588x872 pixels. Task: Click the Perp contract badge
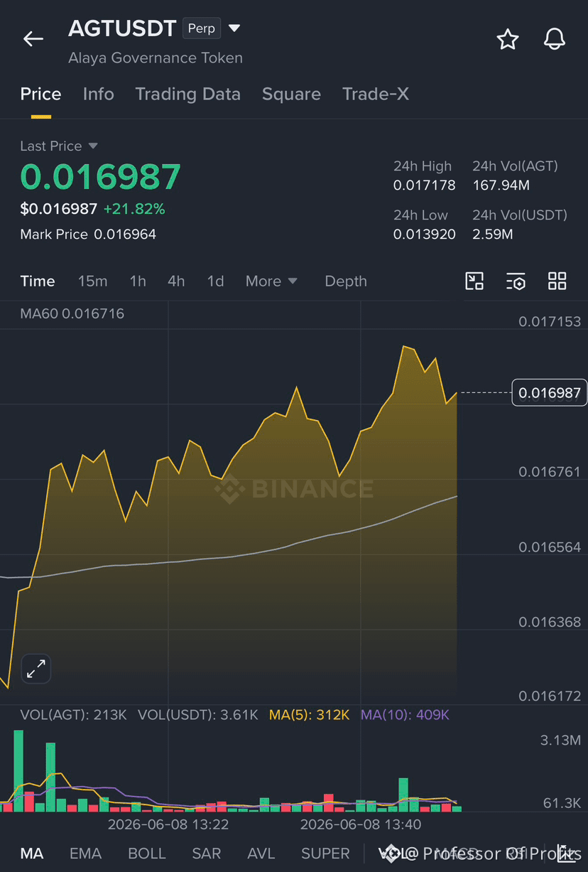click(x=202, y=28)
